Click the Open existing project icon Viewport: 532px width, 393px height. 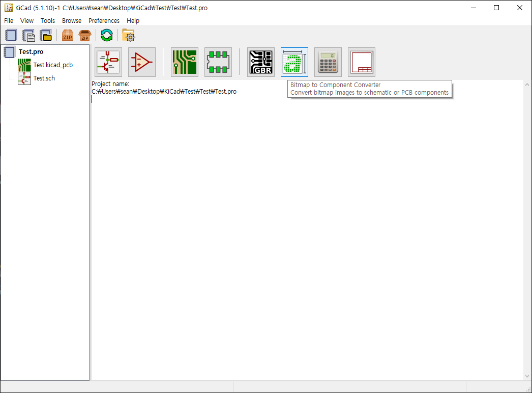tap(46, 35)
